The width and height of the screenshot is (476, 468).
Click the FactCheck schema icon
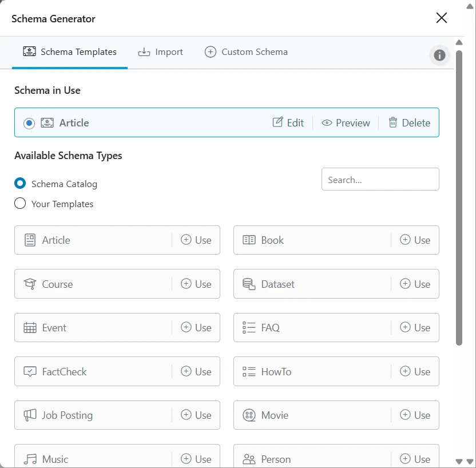(30, 371)
